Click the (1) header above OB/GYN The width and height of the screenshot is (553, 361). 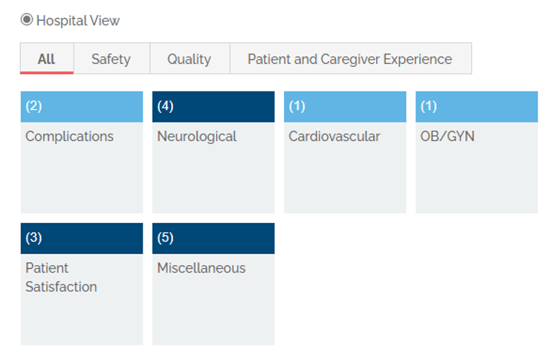click(477, 107)
